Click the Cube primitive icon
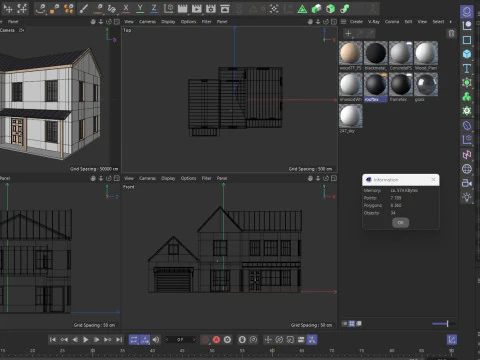The image size is (480, 360). [467, 54]
